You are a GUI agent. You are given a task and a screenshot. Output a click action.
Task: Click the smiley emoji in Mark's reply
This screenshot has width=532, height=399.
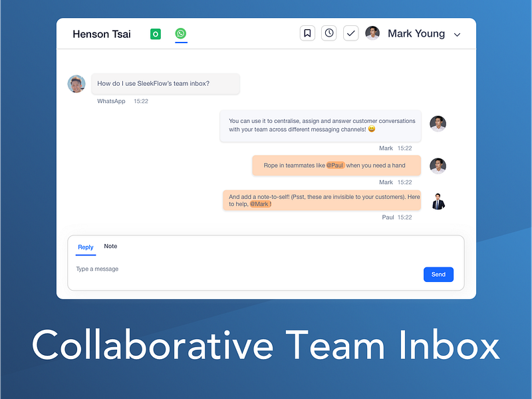[372, 129]
